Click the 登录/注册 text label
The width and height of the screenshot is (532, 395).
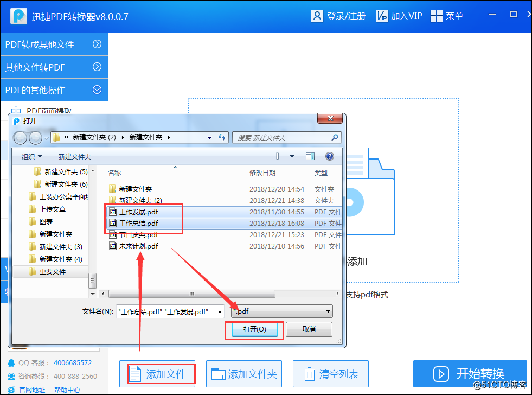pyautogui.click(x=346, y=16)
